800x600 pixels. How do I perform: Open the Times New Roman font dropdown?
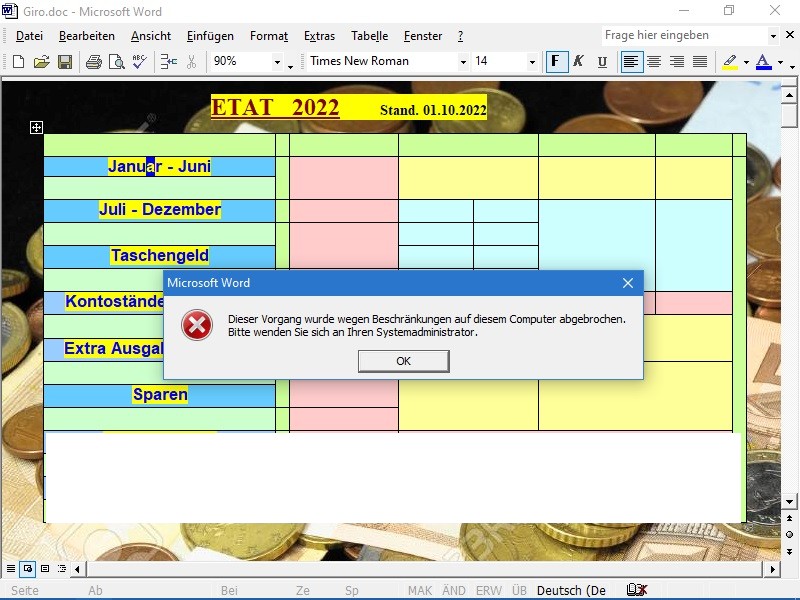tap(463, 62)
